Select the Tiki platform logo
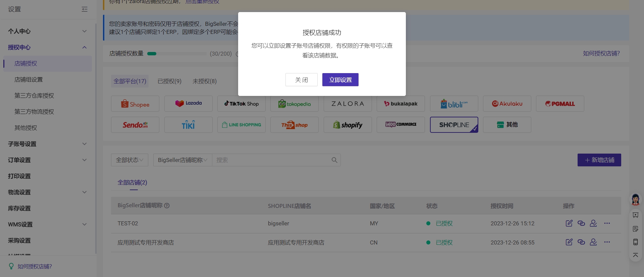 tap(189, 125)
